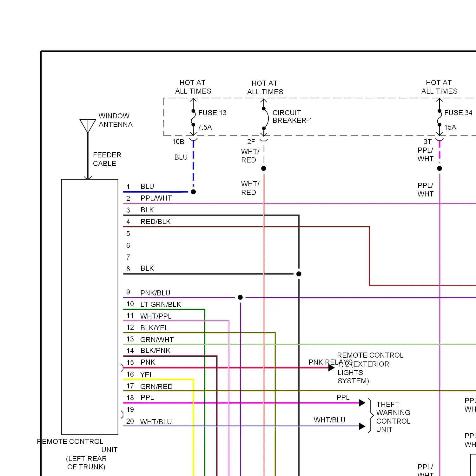Click '(EXTERIOR LIGHTS SYSTEM)' text
This screenshot has height=476, width=476.
pyautogui.click(x=363, y=372)
